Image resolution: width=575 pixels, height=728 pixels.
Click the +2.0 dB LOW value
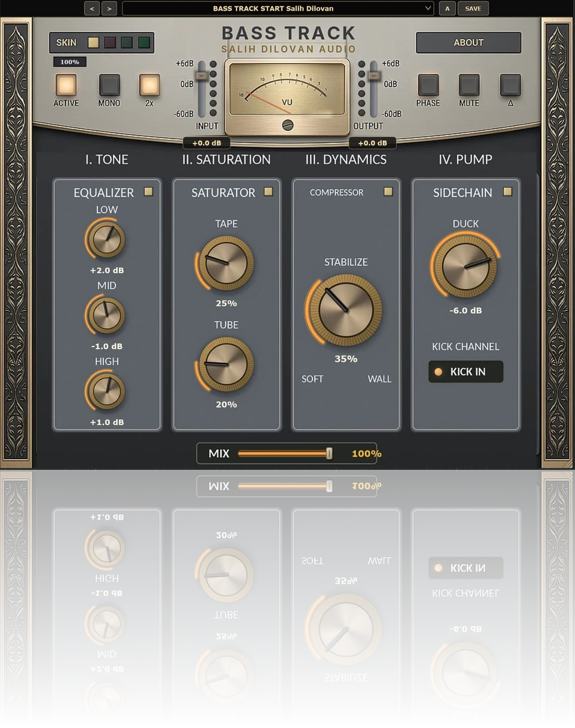[x=107, y=270]
